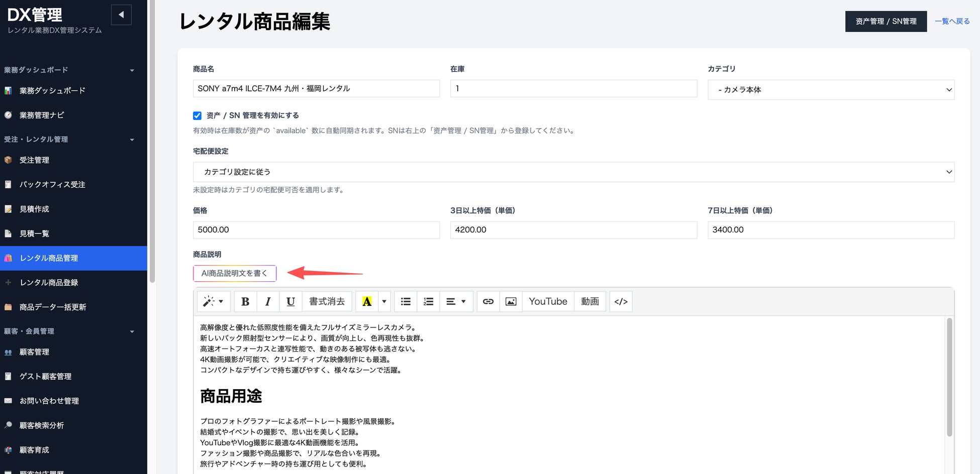Insert a picture with the image icon
Image resolution: width=980 pixels, height=474 pixels.
click(511, 301)
